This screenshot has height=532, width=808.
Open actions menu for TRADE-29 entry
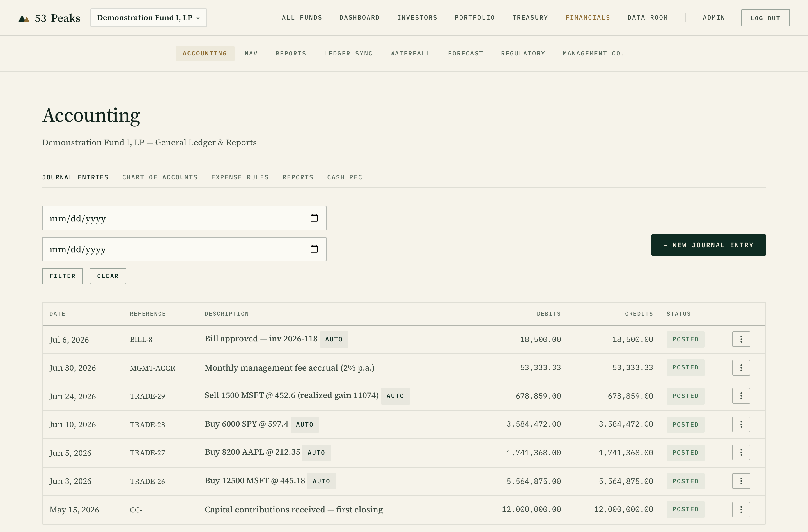(741, 396)
